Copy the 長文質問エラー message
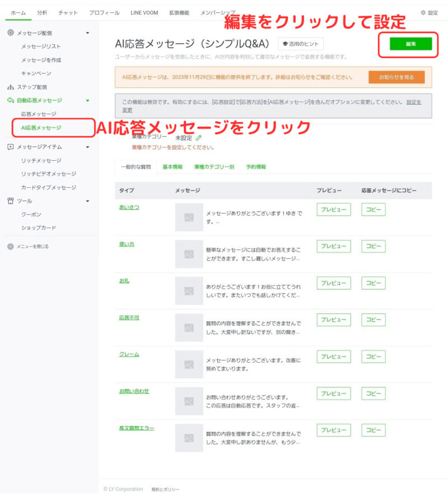Viewport: 448px width, 500px height. (374, 430)
